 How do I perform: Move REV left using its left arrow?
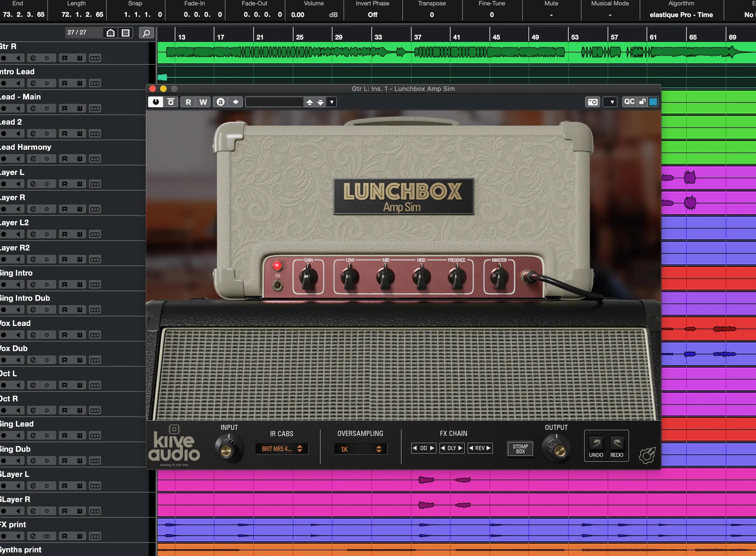pyautogui.click(x=471, y=448)
